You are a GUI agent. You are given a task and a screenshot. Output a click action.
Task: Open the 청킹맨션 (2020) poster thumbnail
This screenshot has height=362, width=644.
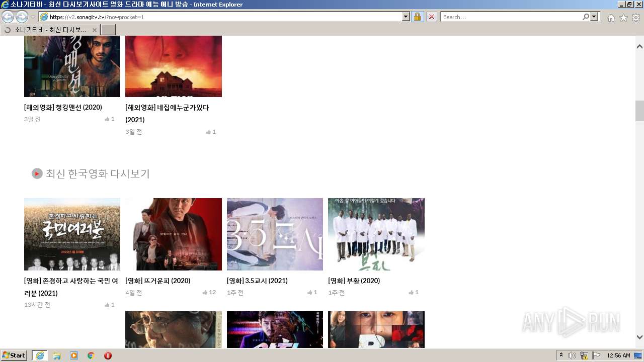pos(72,66)
